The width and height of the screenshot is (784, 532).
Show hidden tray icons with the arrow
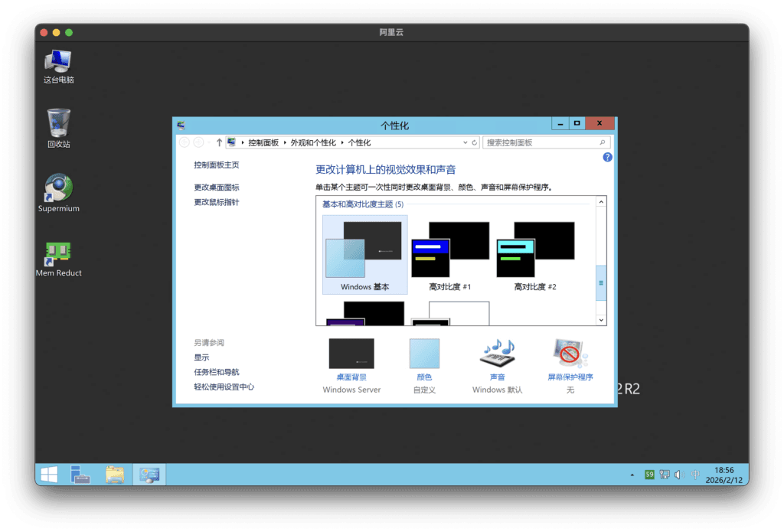[632, 475]
